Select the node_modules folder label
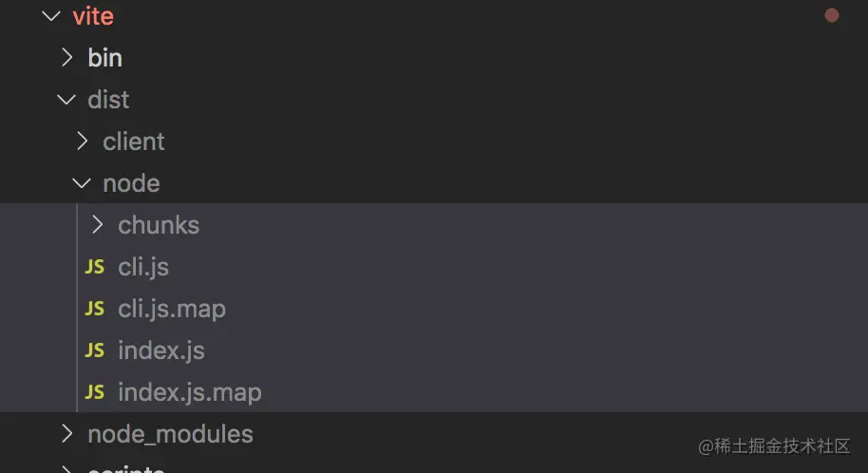 170,434
